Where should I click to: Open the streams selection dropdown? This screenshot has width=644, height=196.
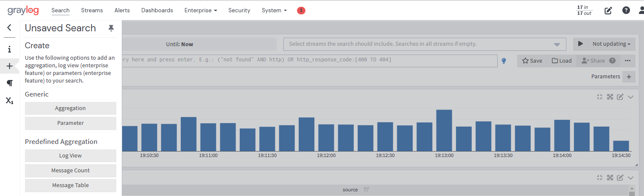pyautogui.click(x=425, y=44)
